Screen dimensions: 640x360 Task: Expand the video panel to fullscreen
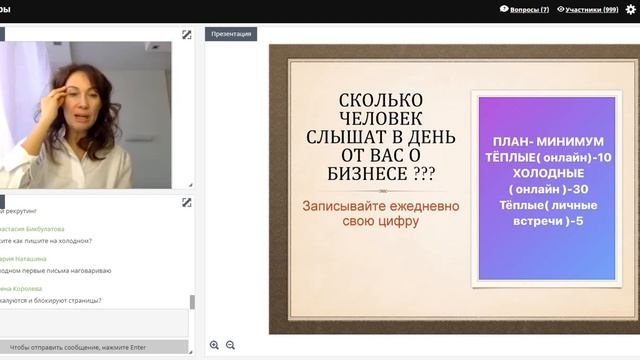tap(187, 35)
